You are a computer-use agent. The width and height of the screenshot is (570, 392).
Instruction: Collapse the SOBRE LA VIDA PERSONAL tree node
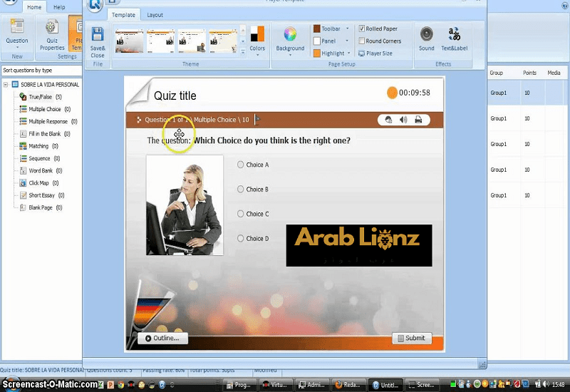tap(6, 85)
